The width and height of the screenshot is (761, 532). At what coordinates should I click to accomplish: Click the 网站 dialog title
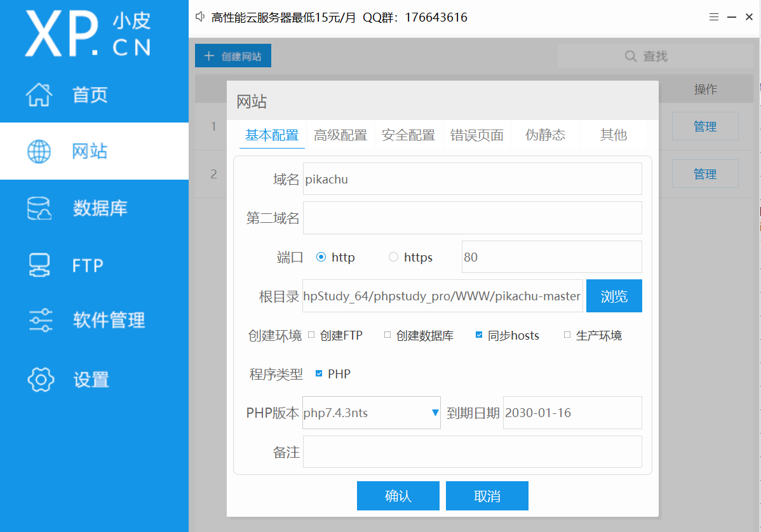[252, 102]
